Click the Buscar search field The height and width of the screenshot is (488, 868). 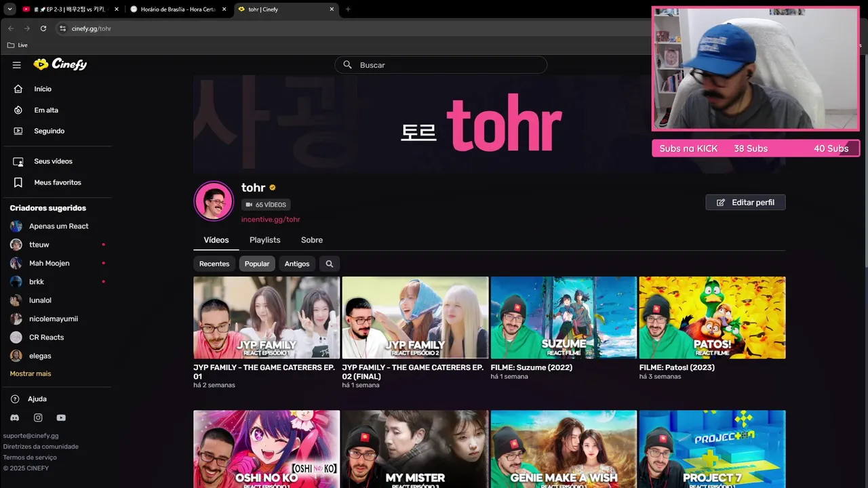point(441,65)
